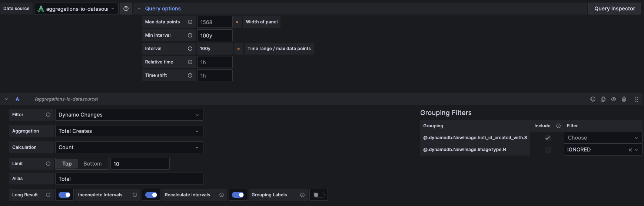Open the aggregations-io-datasource picker
Image resolution: width=644 pixels, height=206 pixels.
click(76, 9)
